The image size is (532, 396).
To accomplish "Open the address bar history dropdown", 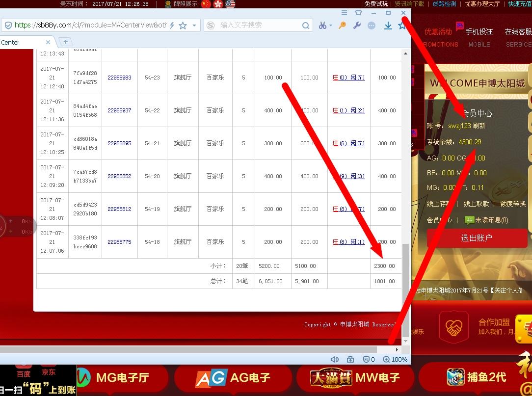I will click(193, 25).
